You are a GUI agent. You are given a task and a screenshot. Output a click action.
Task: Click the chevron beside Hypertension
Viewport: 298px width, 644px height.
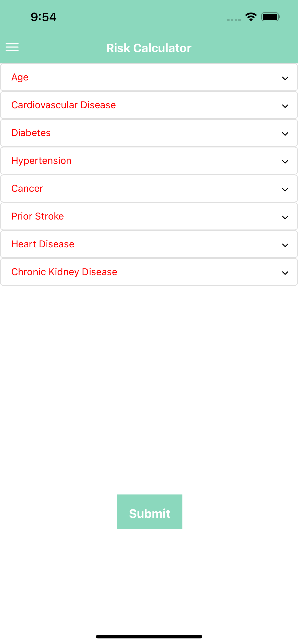pyautogui.click(x=285, y=162)
